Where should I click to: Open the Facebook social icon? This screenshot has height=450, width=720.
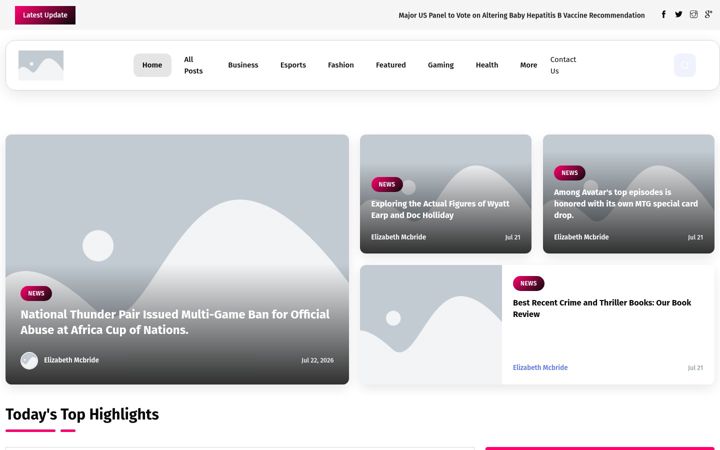tap(664, 15)
